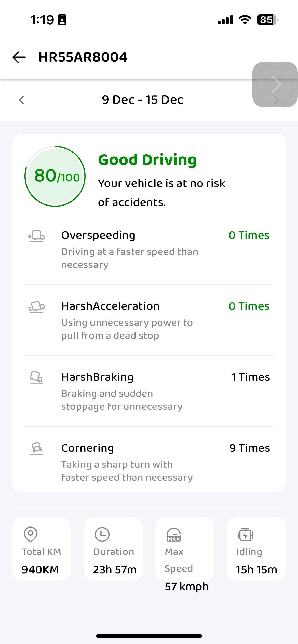
Task: Tap the Overspeeding truck icon
Action: (37, 236)
